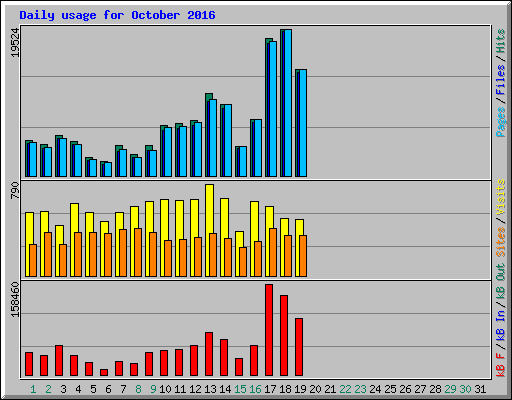The height and width of the screenshot is (400, 512).
Task: Select day 12 on the date axis
Action: tap(195, 389)
